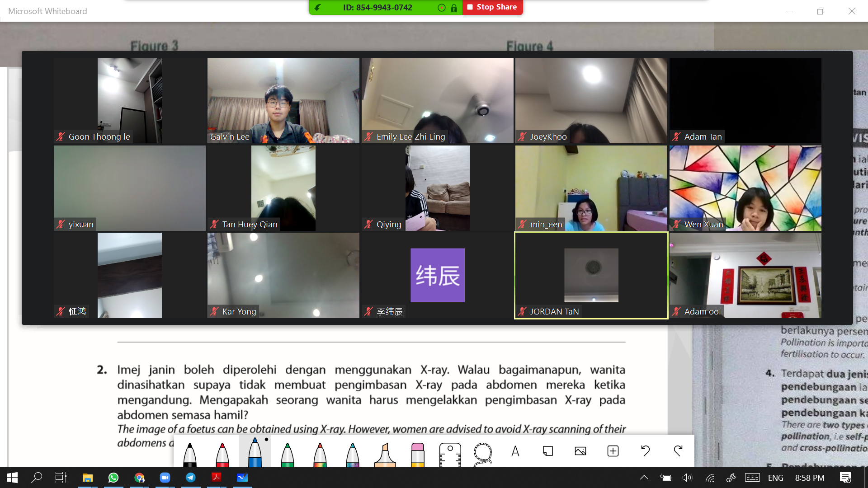The height and width of the screenshot is (488, 868).
Task: Click the Stop Share button
Action: point(492,7)
